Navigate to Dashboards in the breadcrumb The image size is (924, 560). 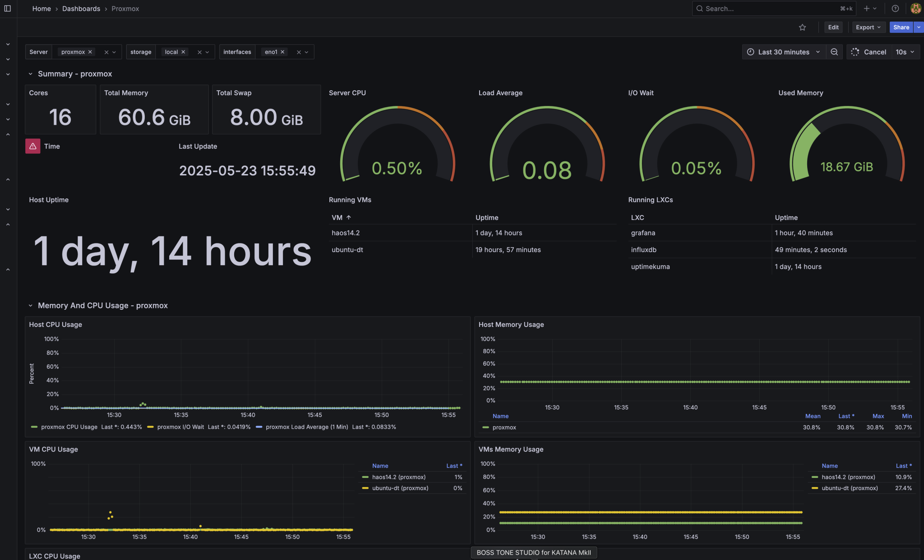point(81,9)
